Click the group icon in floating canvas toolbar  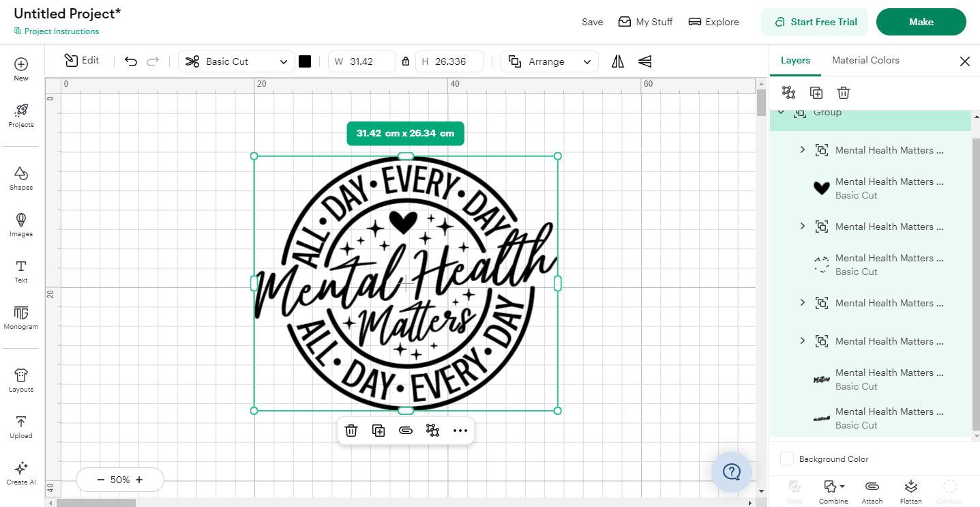[432, 431]
